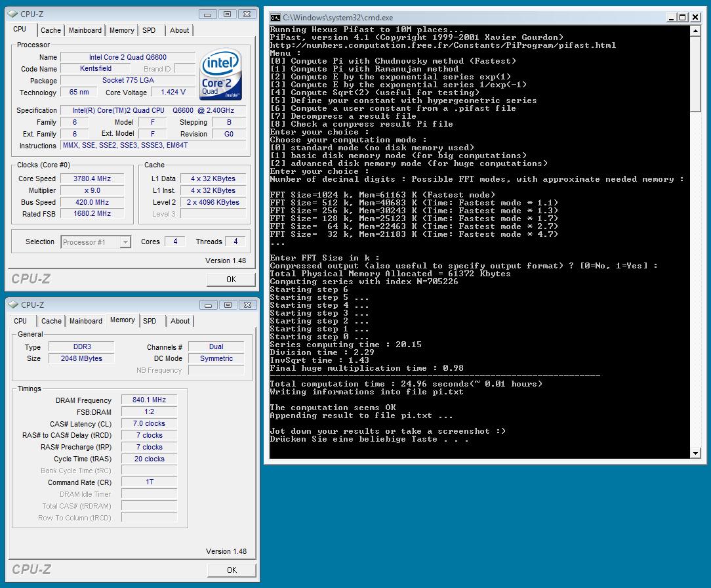Click the Series computing time 20.15 line
This screenshot has height=588, width=711.
point(346,345)
